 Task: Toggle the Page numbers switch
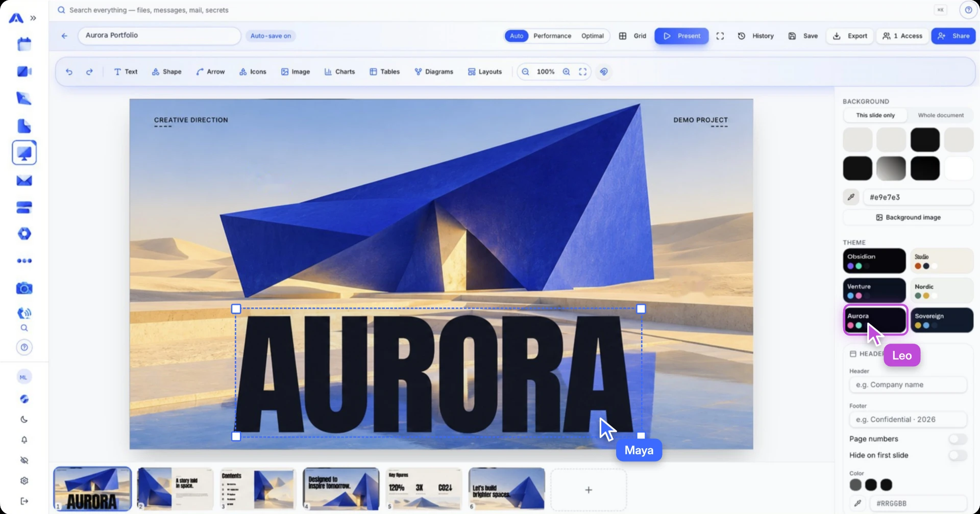(958, 439)
